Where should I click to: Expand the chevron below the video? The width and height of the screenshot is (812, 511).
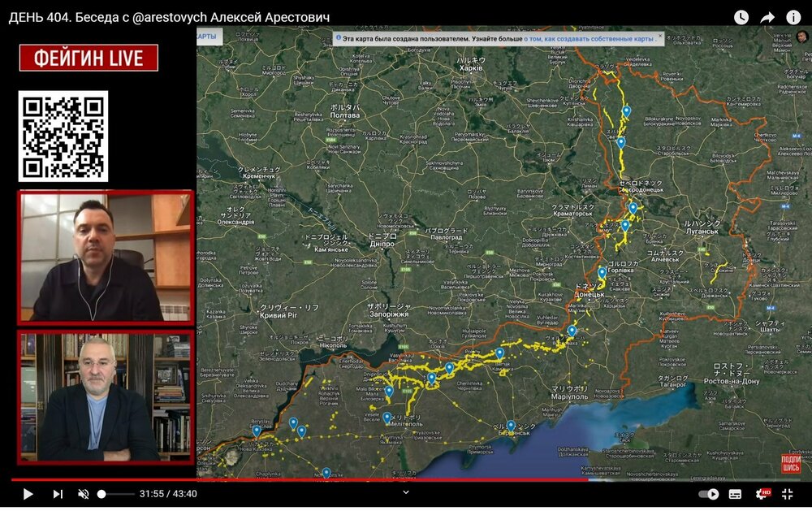(406, 492)
